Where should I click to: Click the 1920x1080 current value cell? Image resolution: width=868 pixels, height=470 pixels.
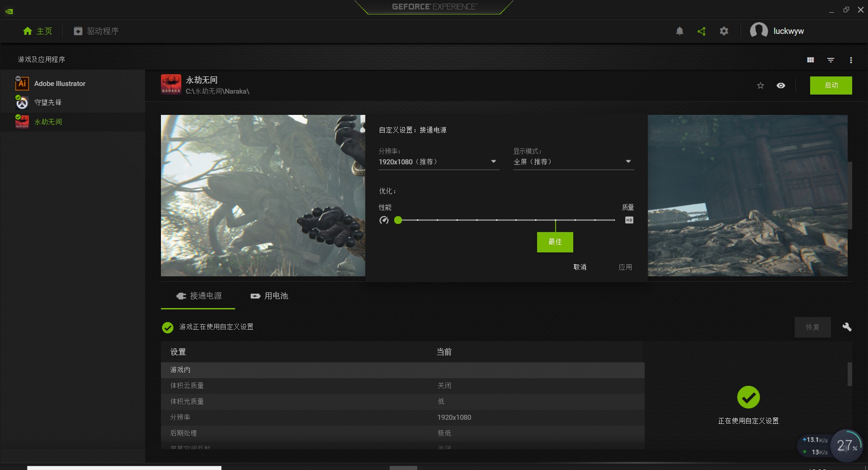[x=454, y=418]
